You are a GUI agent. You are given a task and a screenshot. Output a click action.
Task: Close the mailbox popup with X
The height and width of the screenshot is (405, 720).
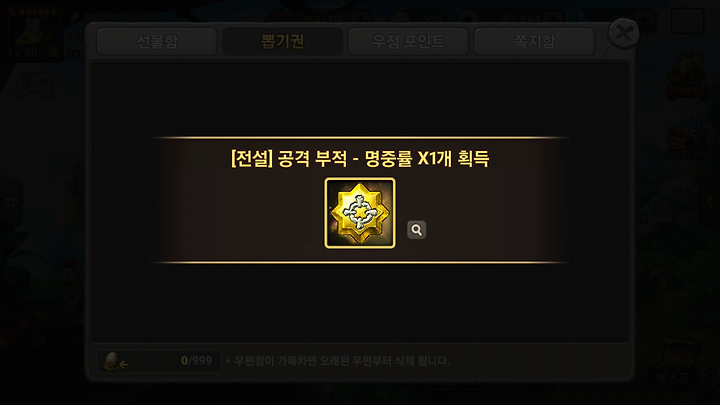623,33
